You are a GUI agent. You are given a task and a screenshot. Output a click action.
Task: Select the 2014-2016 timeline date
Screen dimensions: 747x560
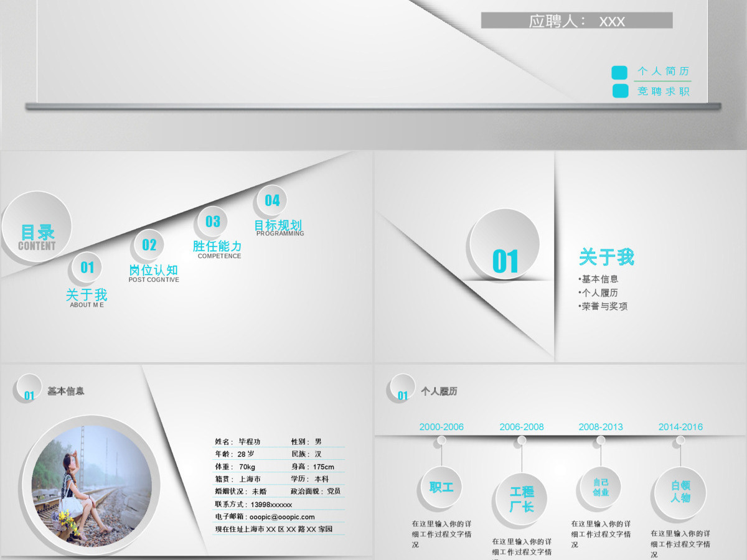[680, 427]
